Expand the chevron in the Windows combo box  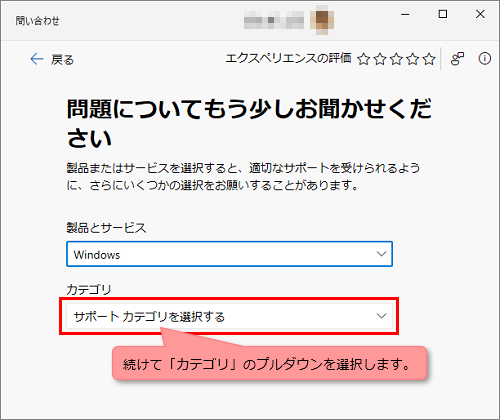[381, 254]
